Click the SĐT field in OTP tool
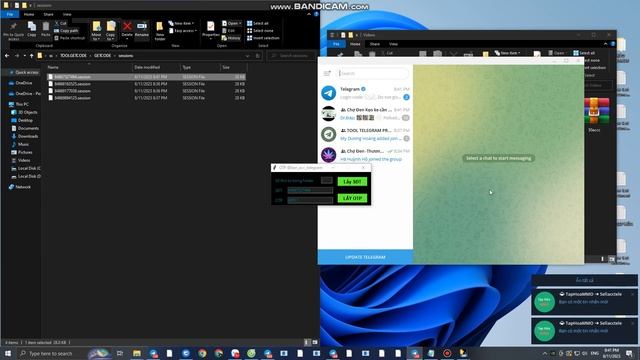Screen dimensions: 640x360 coord(310,190)
